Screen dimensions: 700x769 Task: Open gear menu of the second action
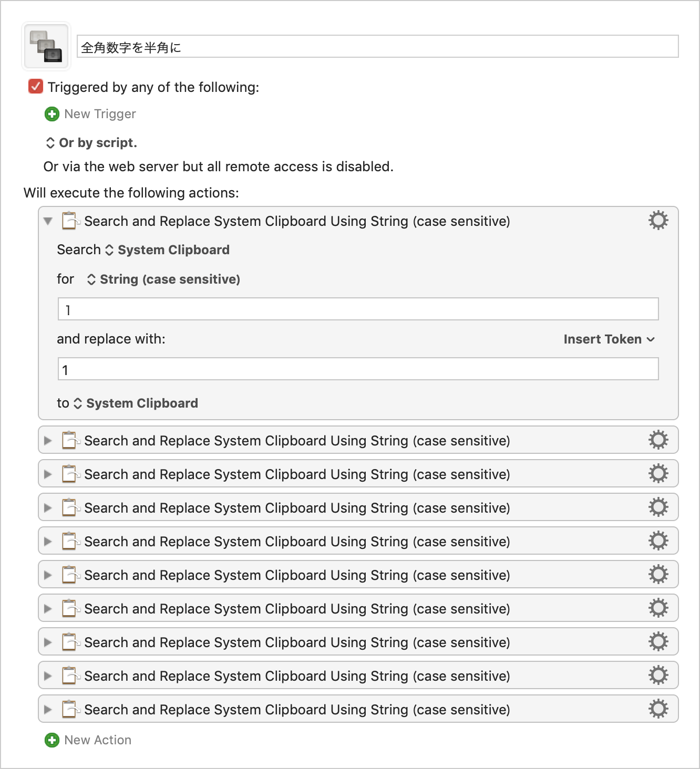(658, 440)
